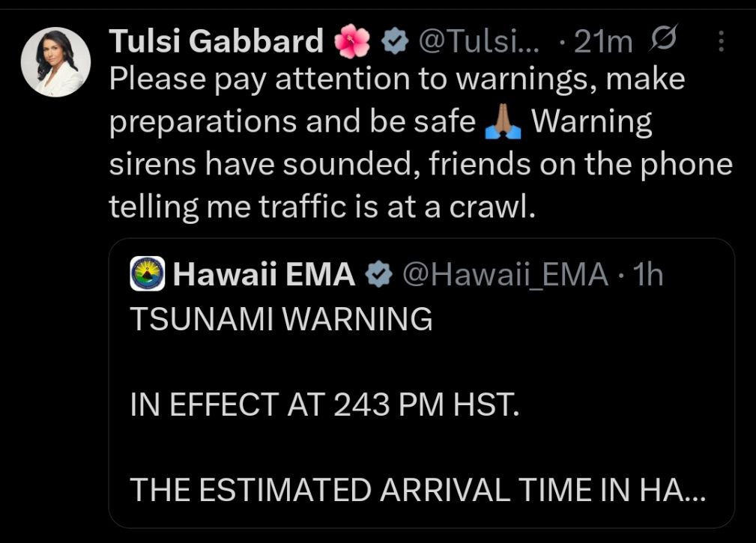Open the quoted Hawaii EMA post card
The width and height of the screenshot is (756, 543).
[x=421, y=383]
